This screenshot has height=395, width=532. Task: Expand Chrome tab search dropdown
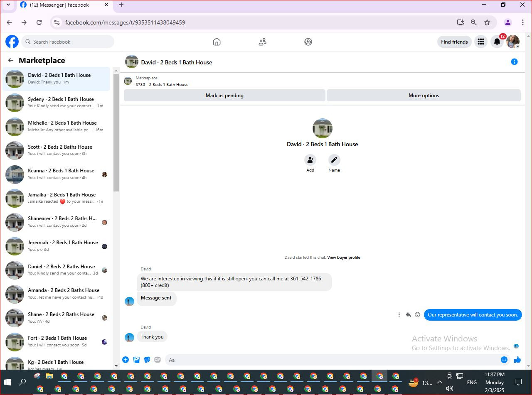(x=8, y=5)
